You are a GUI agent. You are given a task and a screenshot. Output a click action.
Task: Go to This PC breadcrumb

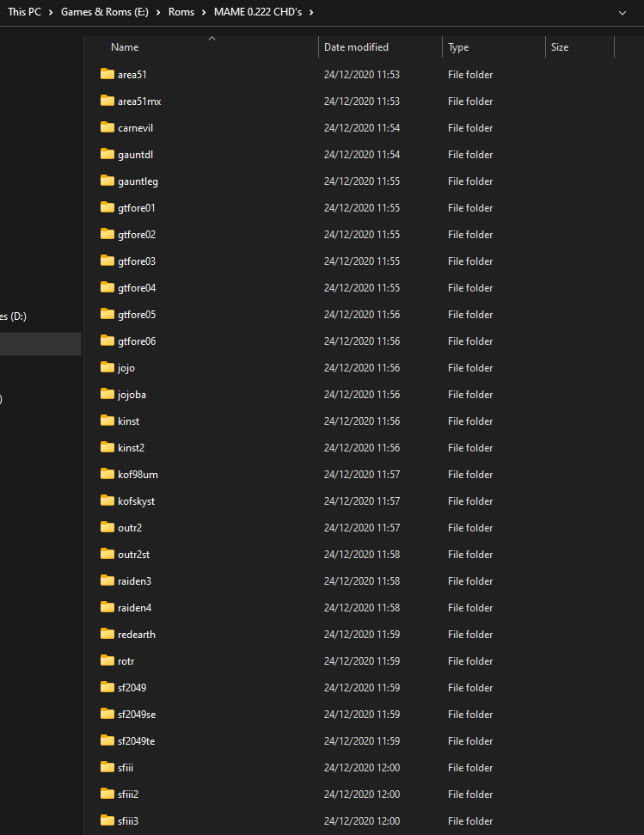point(24,12)
